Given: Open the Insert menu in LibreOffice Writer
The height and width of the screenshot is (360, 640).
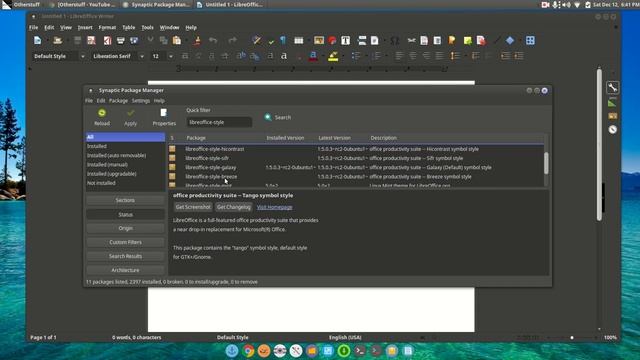Looking at the screenshot, I should tap(85, 27).
